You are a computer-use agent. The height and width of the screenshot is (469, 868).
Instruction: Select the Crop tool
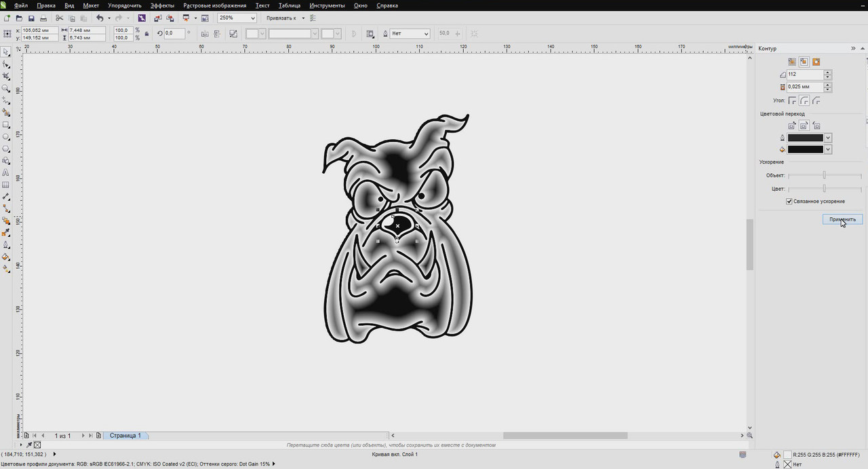pos(6,77)
